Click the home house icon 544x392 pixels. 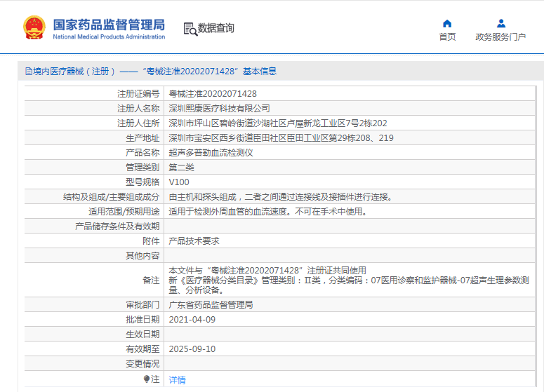tap(447, 24)
